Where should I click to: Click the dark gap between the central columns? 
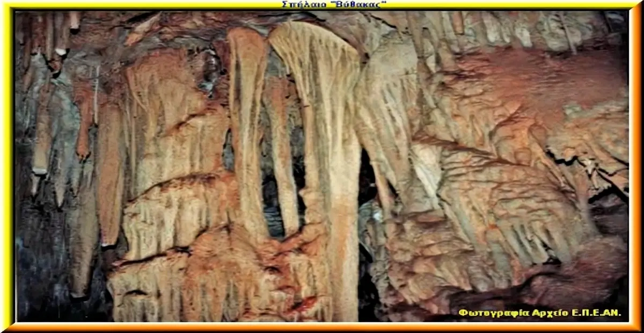point(273,204)
